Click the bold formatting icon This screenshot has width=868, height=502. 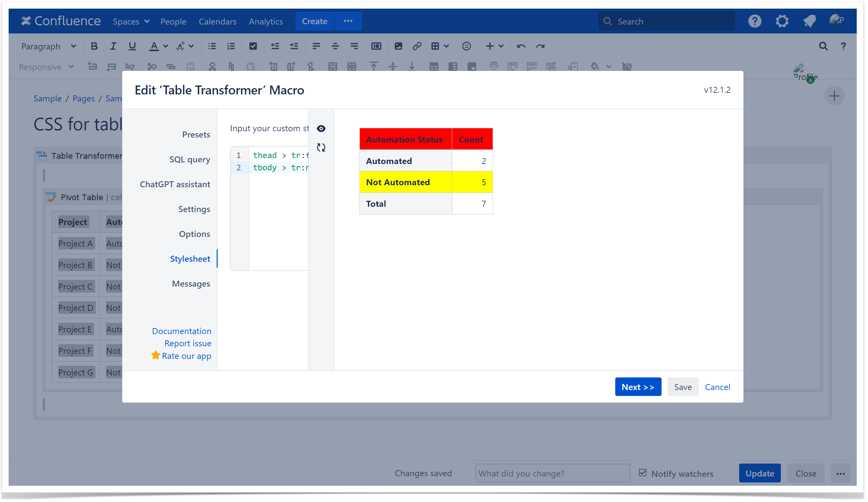(94, 46)
